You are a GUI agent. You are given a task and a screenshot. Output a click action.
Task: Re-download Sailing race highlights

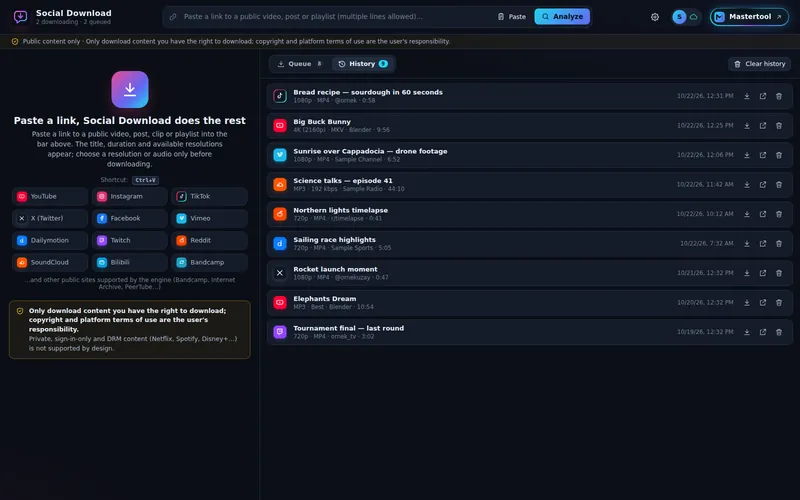746,244
